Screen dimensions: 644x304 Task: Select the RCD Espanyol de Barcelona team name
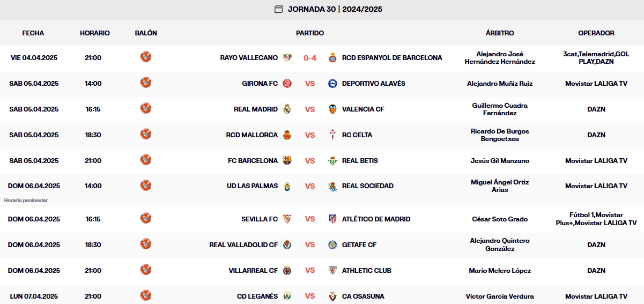pos(392,58)
